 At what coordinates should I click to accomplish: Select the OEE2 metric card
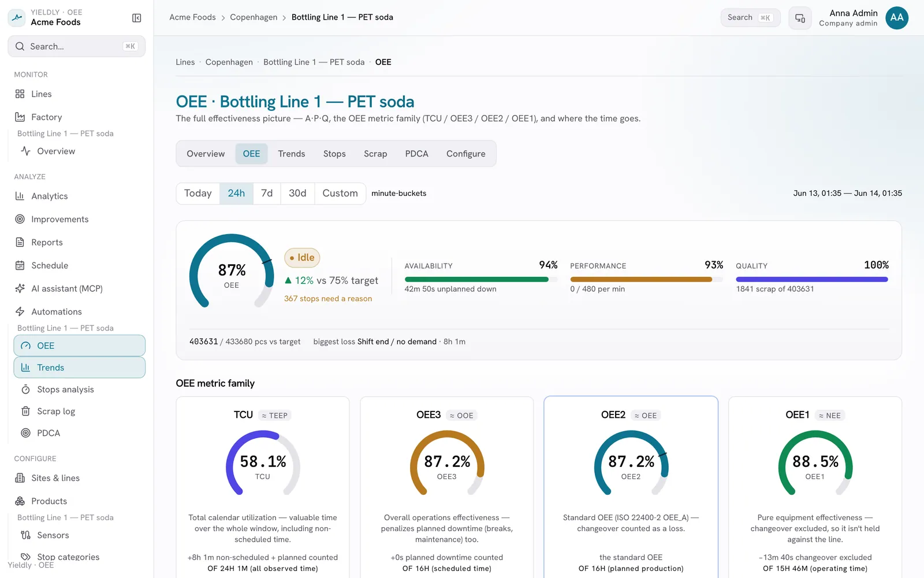click(631, 487)
